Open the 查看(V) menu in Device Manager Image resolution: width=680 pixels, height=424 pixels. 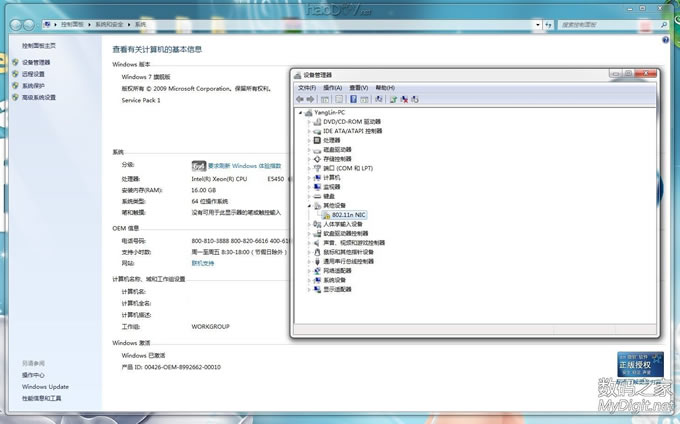(x=358, y=88)
